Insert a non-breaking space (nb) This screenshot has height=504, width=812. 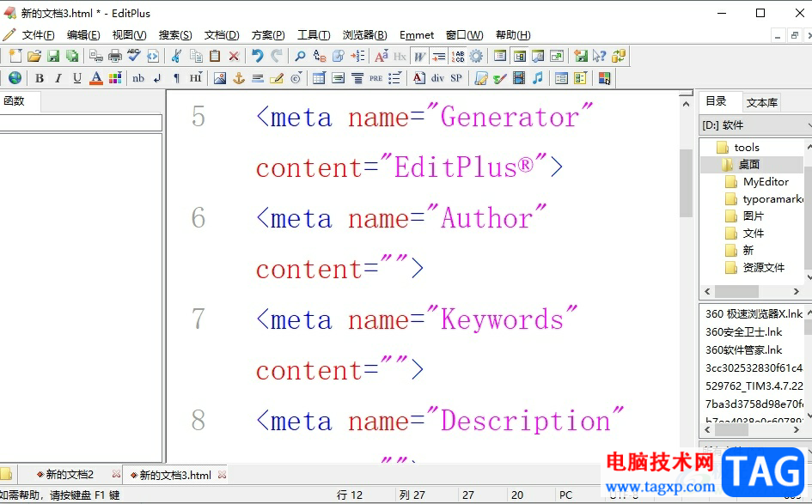click(138, 78)
